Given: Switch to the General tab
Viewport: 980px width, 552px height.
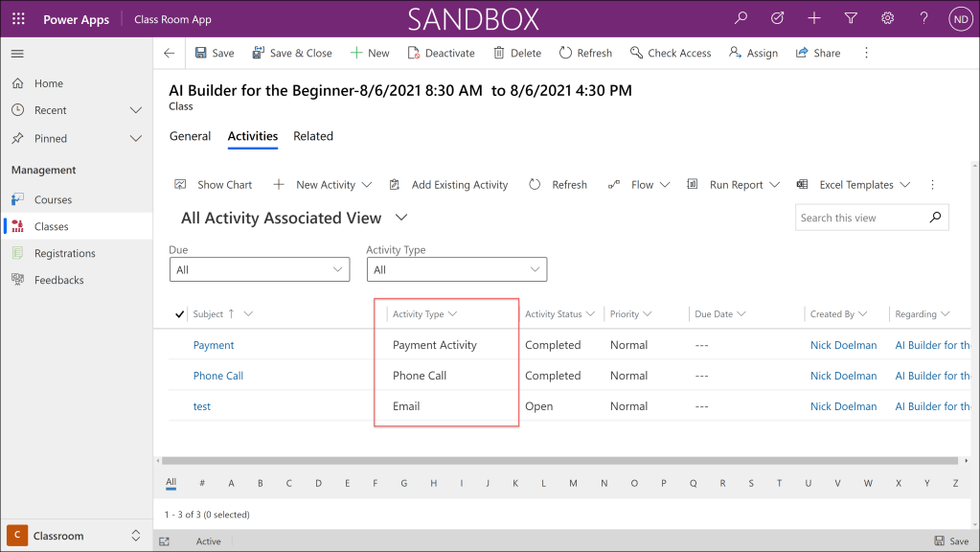Looking at the screenshot, I should pos(190,136).
